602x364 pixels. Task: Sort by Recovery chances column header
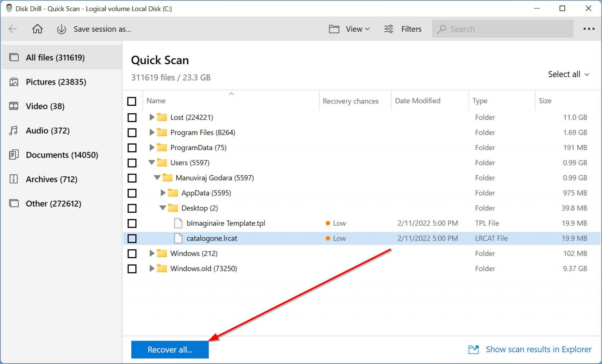pos(350,101)
